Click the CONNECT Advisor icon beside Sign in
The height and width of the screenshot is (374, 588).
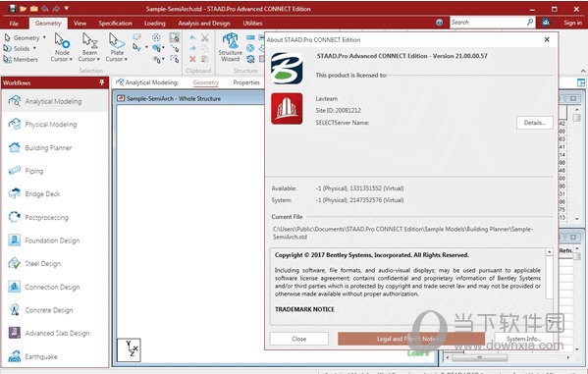(546, 23)
